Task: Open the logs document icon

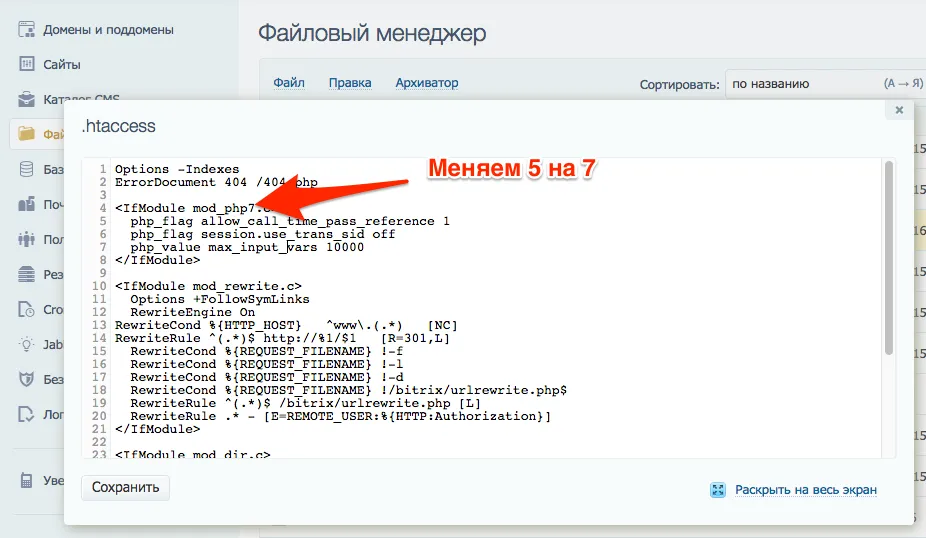Action: (27, 414)
